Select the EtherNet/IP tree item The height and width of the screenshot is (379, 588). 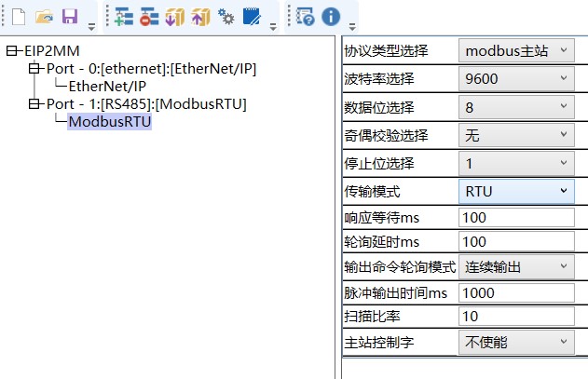coord(106,87)
